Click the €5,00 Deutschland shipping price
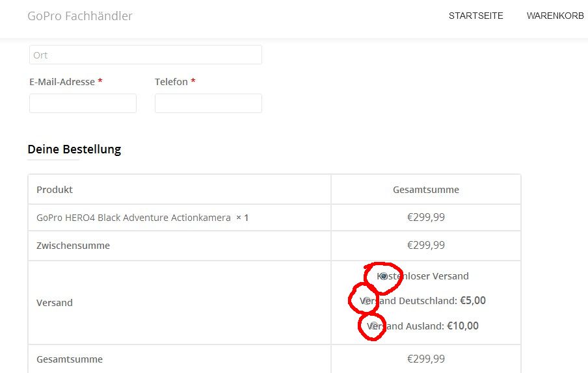 coord(473,301)
